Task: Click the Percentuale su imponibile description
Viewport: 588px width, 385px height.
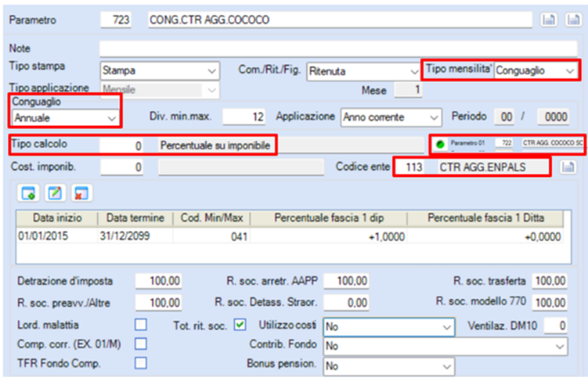Action: pyautogui.click(x=215, y=146)
